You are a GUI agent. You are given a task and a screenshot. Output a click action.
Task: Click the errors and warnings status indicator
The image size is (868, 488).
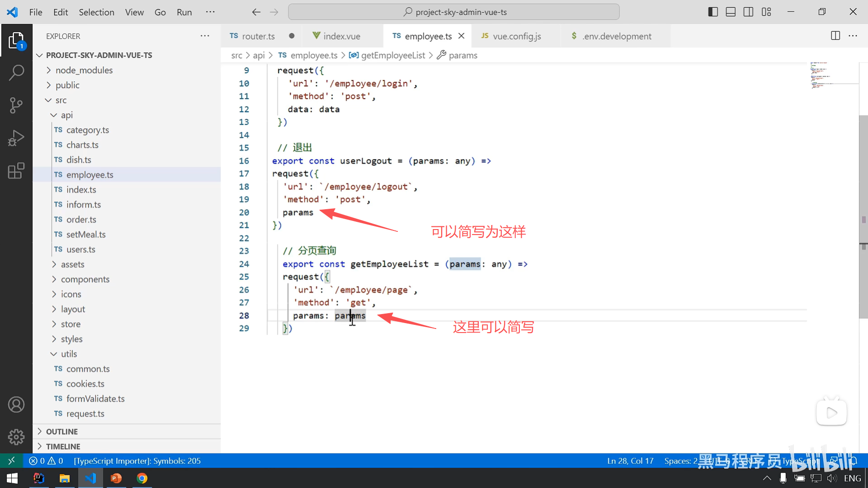[46, 461]
